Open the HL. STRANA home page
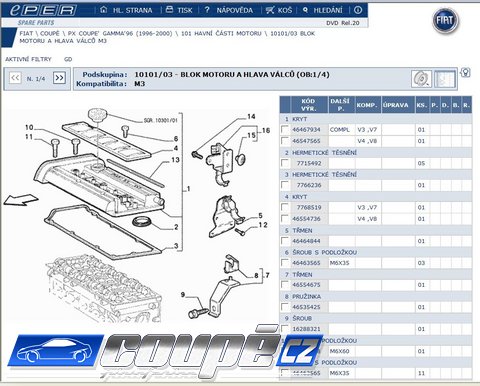This screenshot has width=480, height=386. click(126, 10)
